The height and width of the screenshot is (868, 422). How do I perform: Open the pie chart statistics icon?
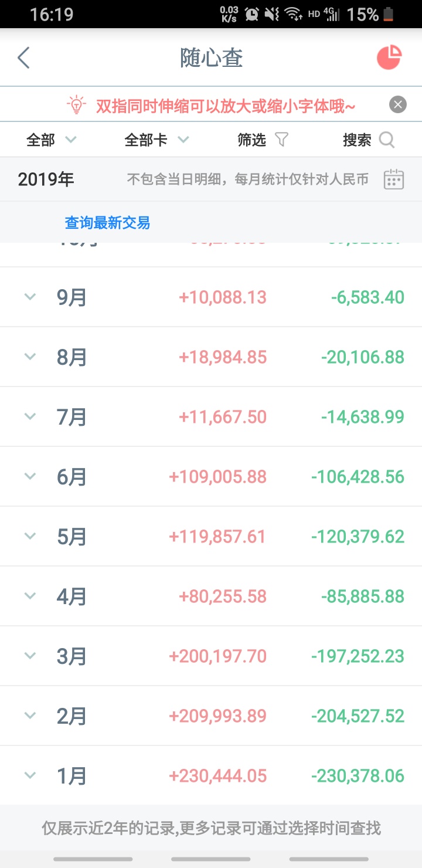coord(389,57)
